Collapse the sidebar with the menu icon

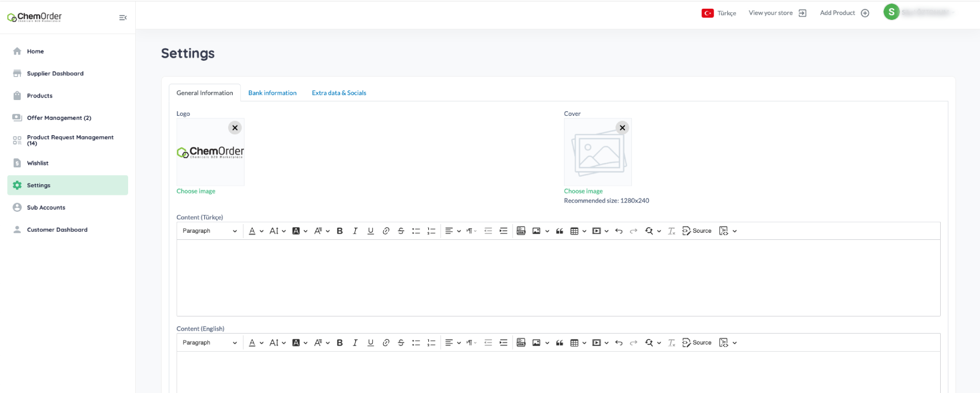pyautogui.click(x=122, y=17)
